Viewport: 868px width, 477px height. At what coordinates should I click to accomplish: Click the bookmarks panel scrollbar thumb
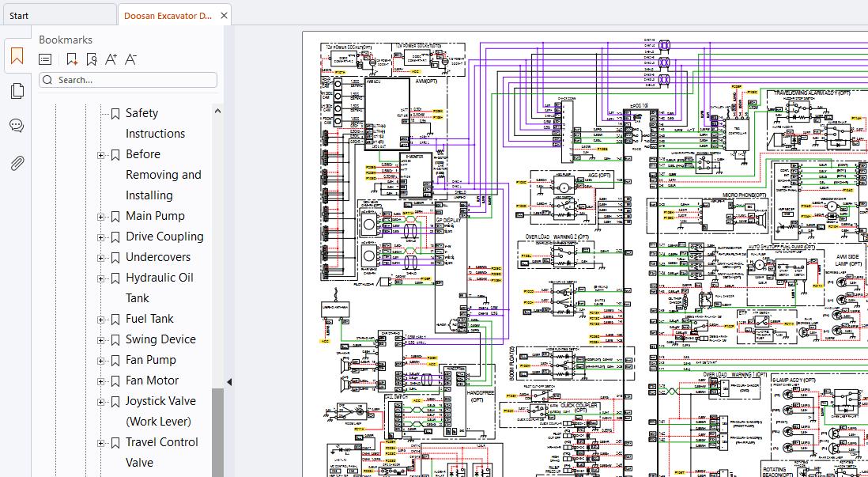pyautogui.click(x=217, y=432)
